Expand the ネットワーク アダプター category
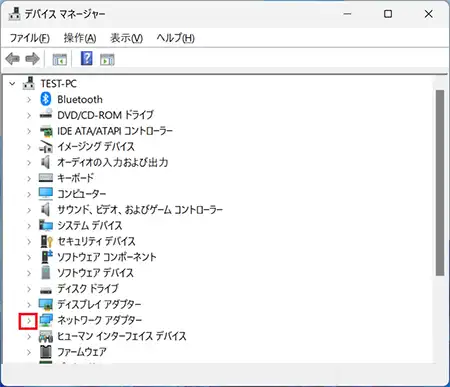This screenshot has height=387, width=450. (x=29, y=321)
